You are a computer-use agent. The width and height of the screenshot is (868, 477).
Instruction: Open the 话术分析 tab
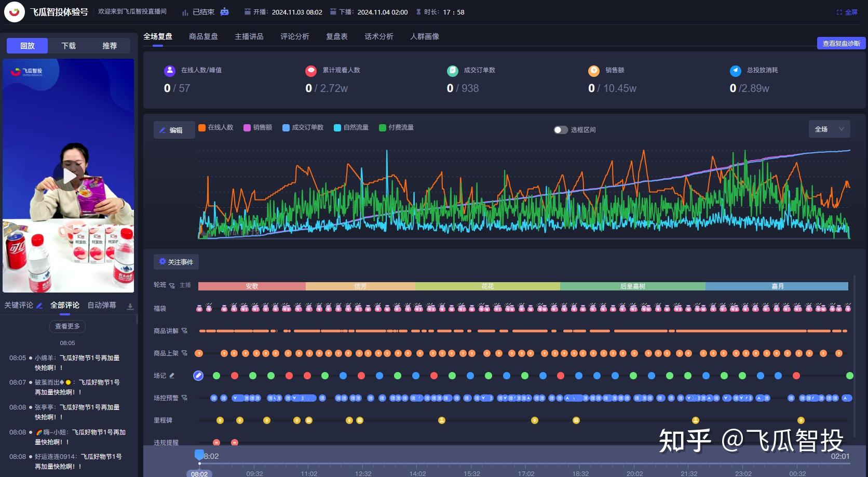click(x=379, y=36)
